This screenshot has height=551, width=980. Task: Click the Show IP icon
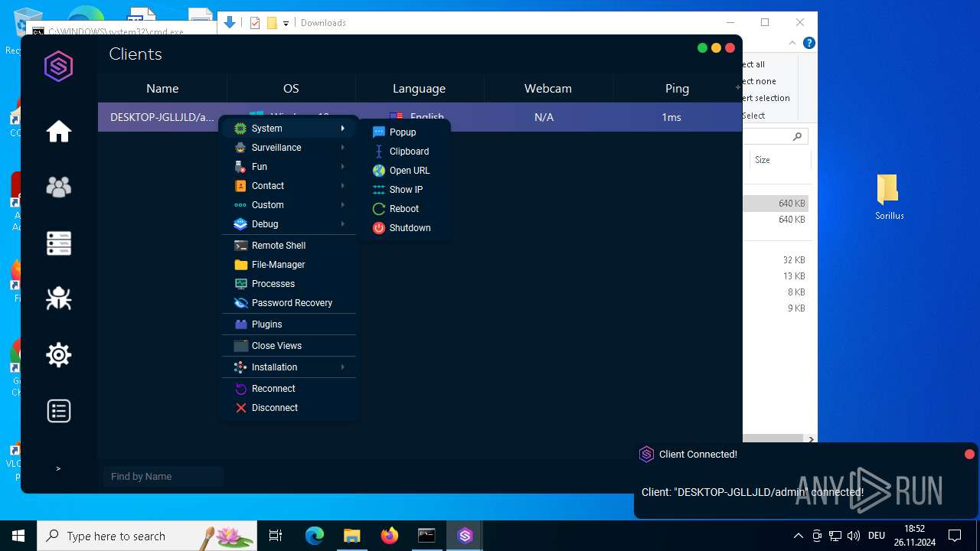[x=378, y=190]
